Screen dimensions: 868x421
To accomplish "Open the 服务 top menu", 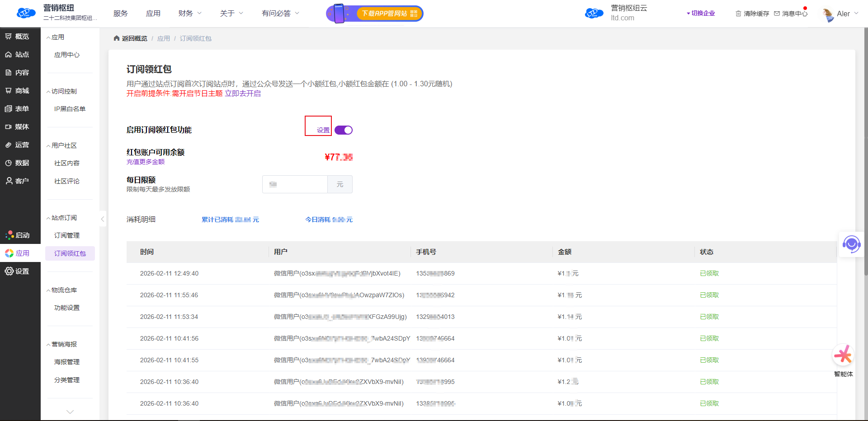I will point(121,14).
